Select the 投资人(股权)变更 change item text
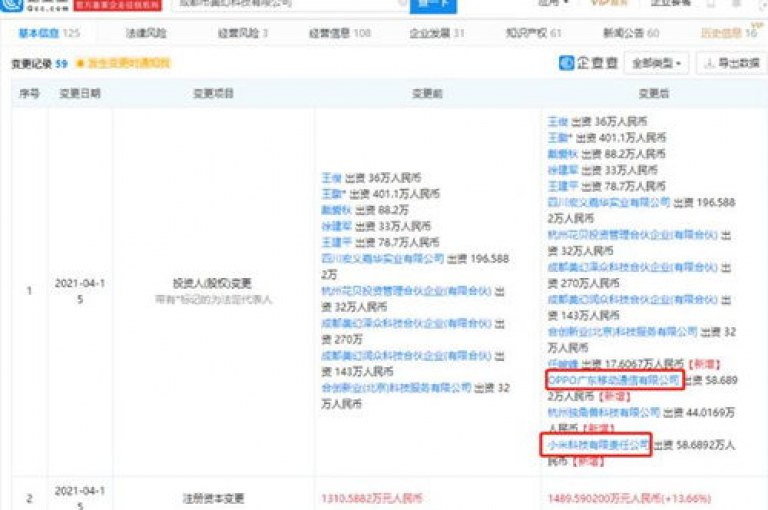This screenshot has height=510, width=768. tap(212, 283)
